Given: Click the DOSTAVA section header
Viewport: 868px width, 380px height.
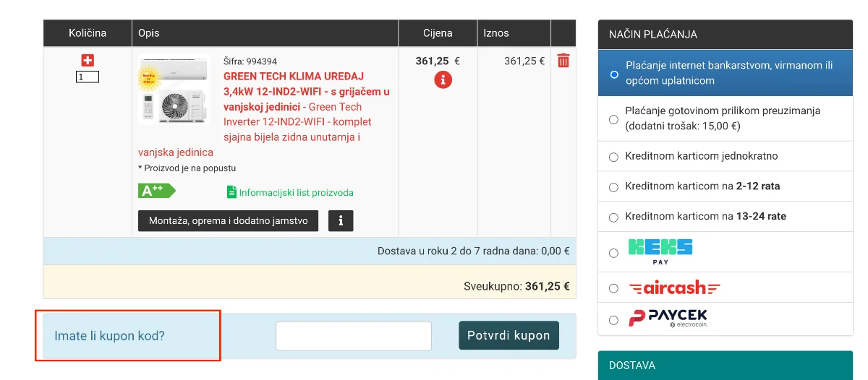Looking at the screenshot, I should [726, 366].
